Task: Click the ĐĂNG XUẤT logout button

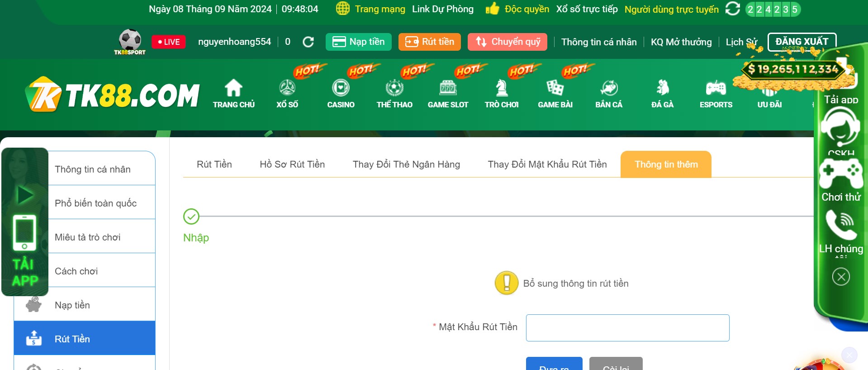Action: (802, 42)
